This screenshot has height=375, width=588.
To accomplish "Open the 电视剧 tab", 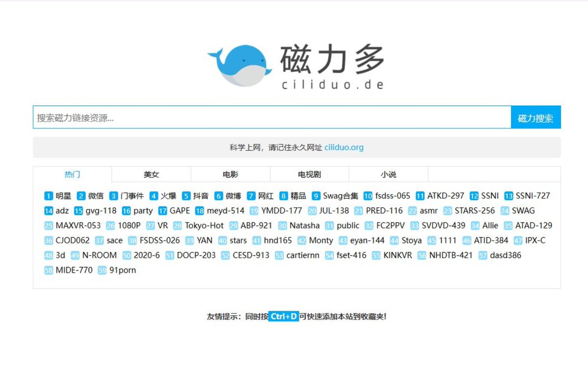I will [x=310, y=175].
